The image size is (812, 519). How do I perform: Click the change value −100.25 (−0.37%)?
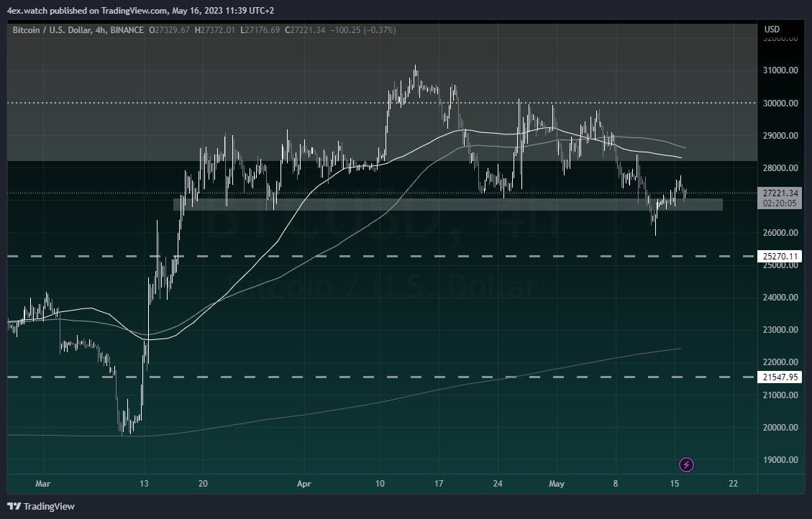point(363,30)
